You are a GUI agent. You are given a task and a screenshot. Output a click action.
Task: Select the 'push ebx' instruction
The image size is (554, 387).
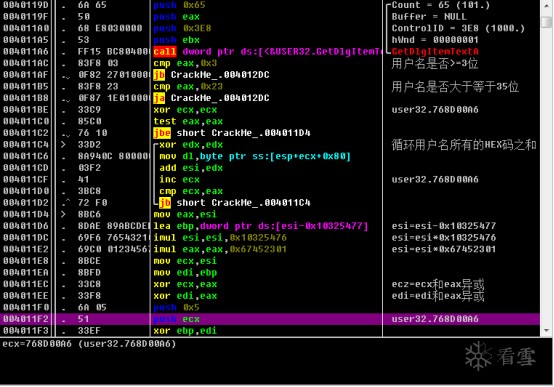177,40
